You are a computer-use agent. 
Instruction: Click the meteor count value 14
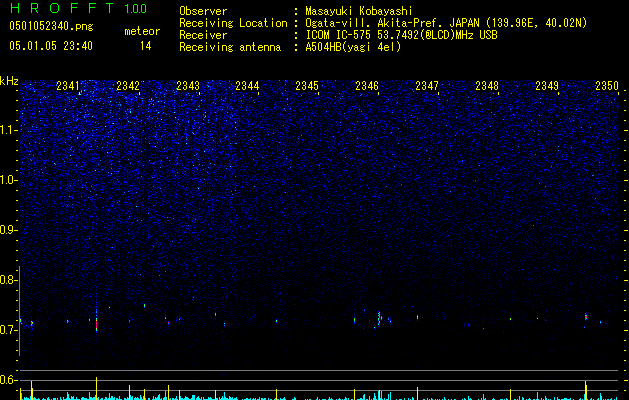tap(146, 46)
